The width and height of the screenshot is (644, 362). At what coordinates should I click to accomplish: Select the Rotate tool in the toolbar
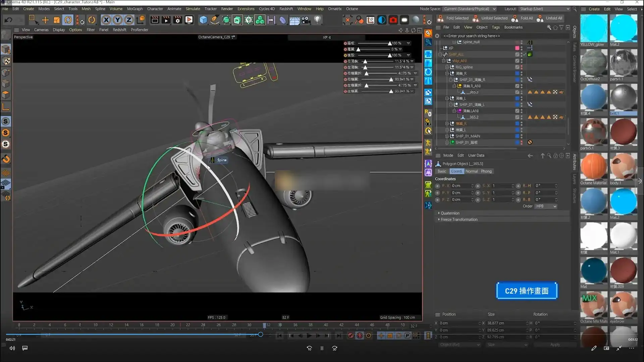(x=68, y=20)
